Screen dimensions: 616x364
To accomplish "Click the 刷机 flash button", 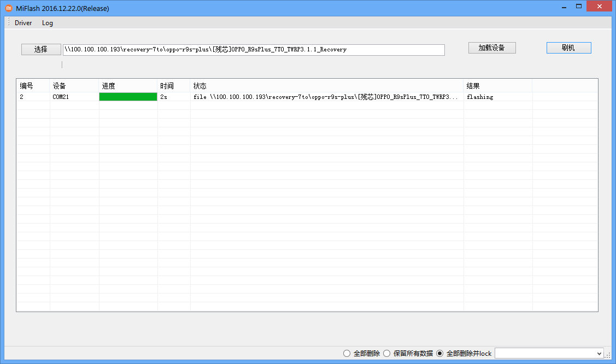I will point(568,48).
